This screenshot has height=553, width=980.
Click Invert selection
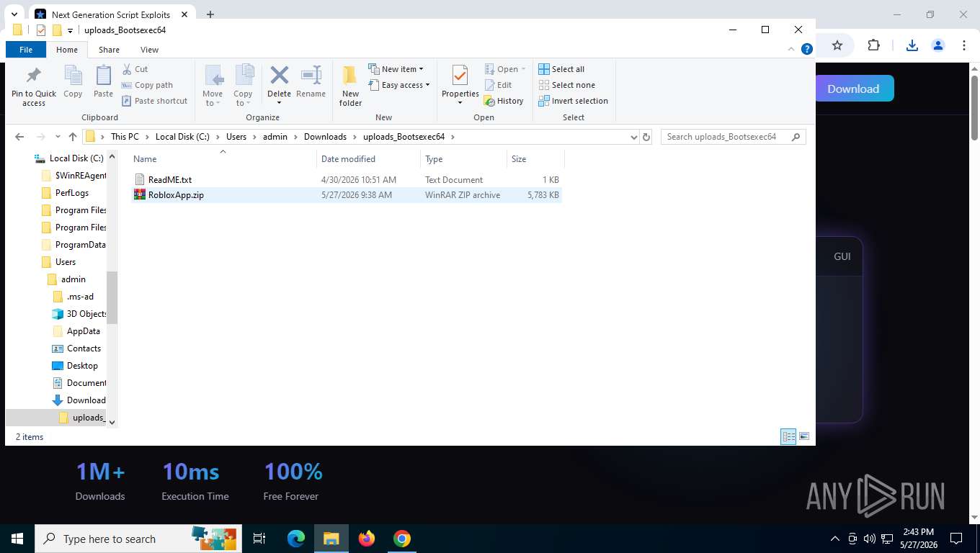coord(573,101)
